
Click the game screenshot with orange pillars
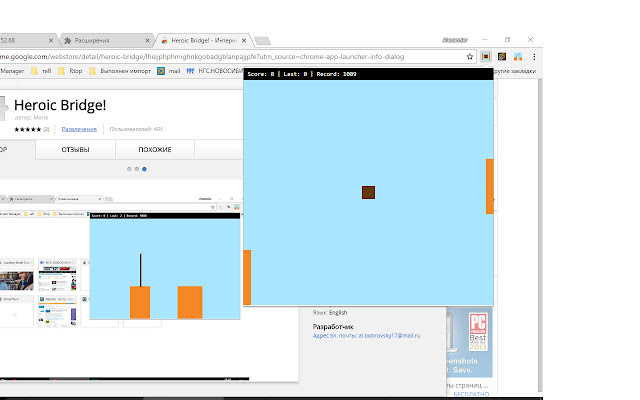[165, 266]
